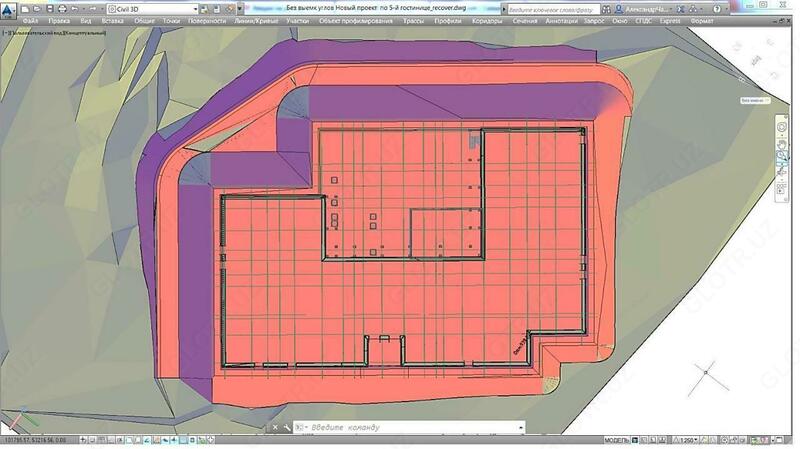
Task: Open the Поверхности menu
Action: coord(207,20)
